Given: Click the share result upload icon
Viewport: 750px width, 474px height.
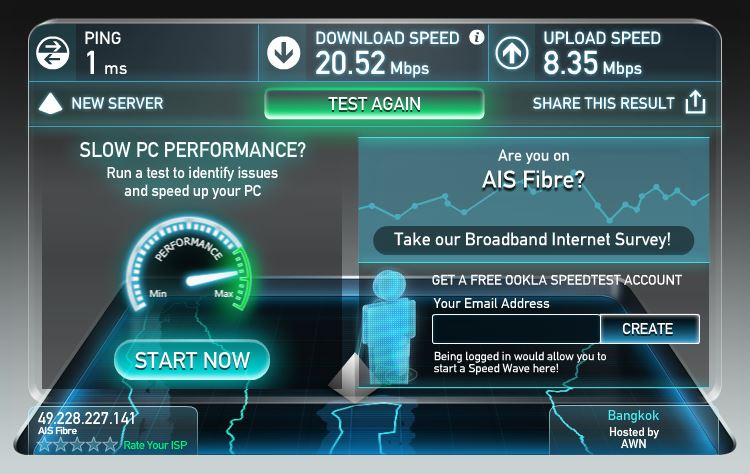Looking at the screenshot, I should pos(695,102).
